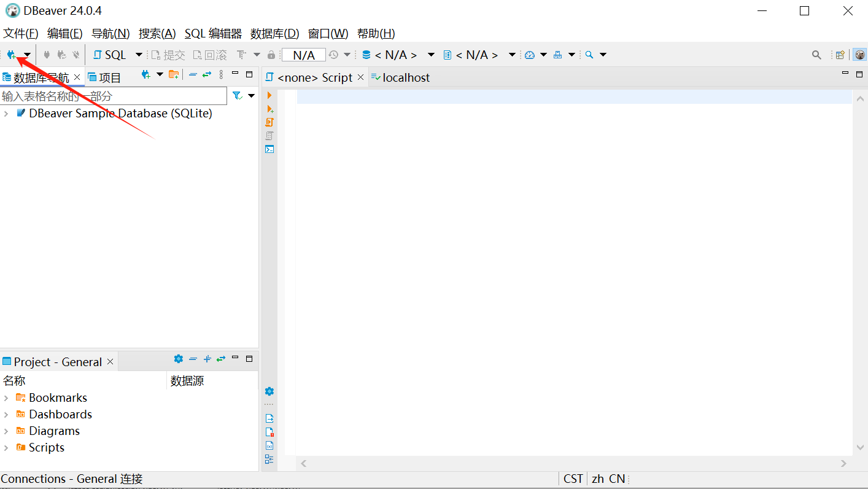This screenshot has height=489, width=868.
Task: Expand all items in Project - General panel
Action: [207, 359]
